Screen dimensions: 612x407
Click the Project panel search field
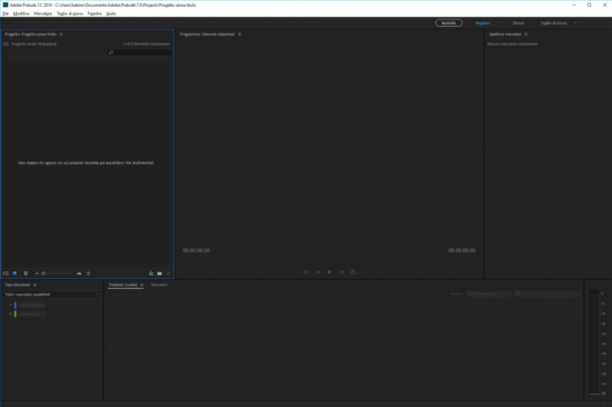(x=140, y=52)
